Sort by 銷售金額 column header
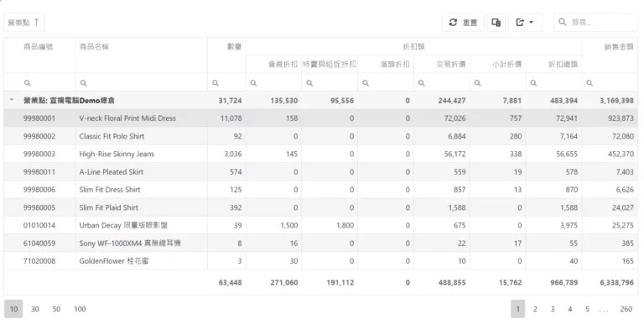This screenshot has height=330, width=644. point(619,47)
